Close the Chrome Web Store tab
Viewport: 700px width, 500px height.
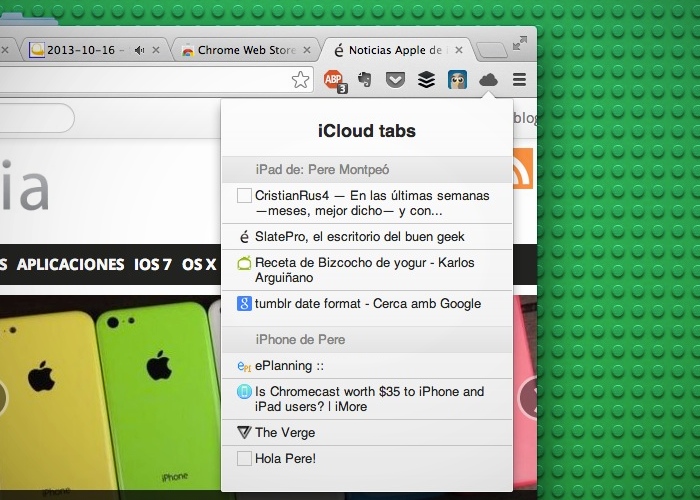307,50
